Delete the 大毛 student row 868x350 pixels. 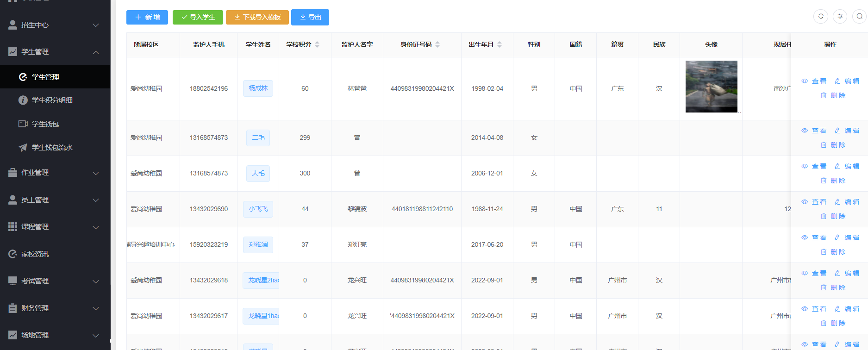point(833,181)
